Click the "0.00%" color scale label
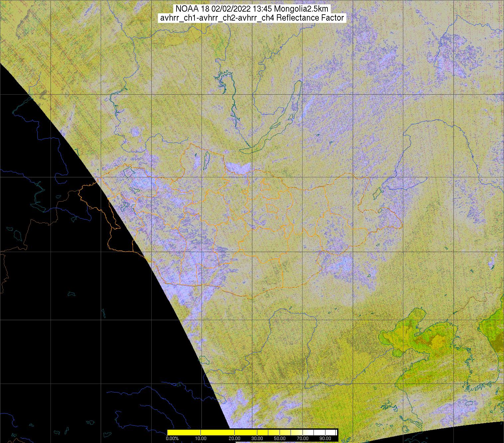 pos(172,439)
